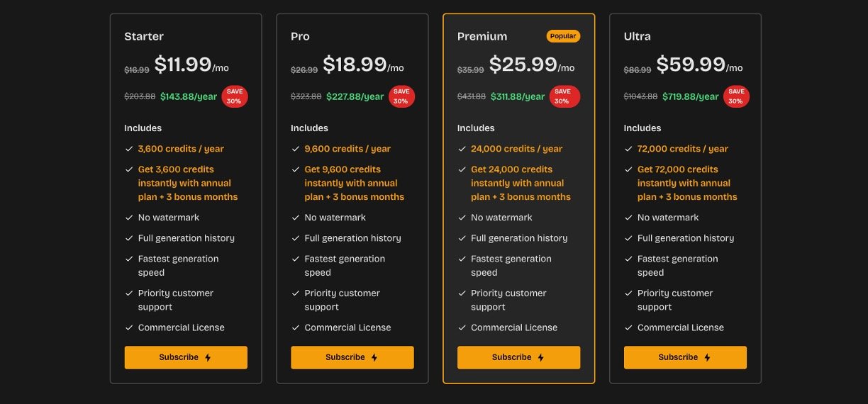
Task: Subscribe to the Pro plan
Action: [352, 357]
